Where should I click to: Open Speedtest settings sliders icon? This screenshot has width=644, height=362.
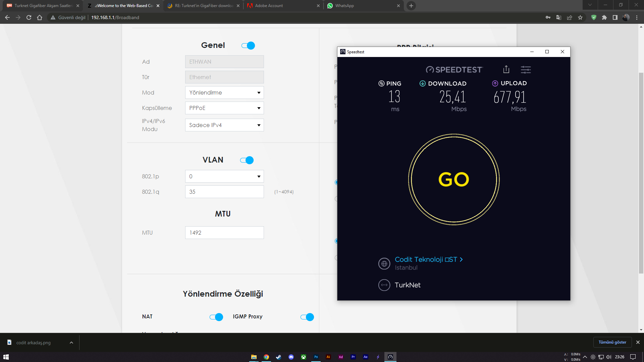526,70
